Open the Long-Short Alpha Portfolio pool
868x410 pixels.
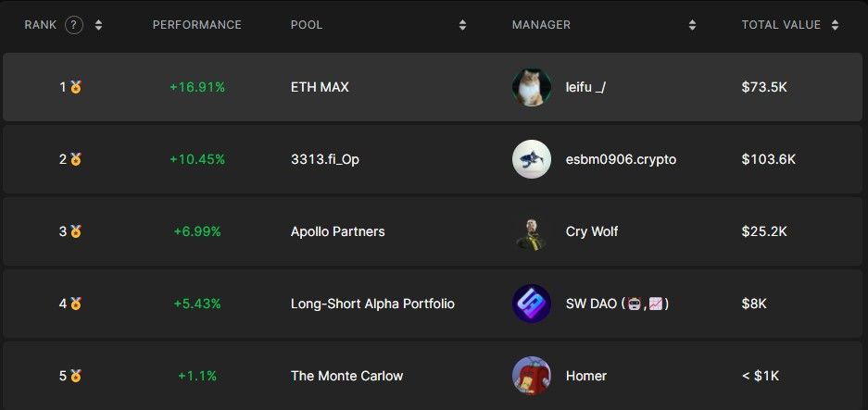[x=372, y=304]
